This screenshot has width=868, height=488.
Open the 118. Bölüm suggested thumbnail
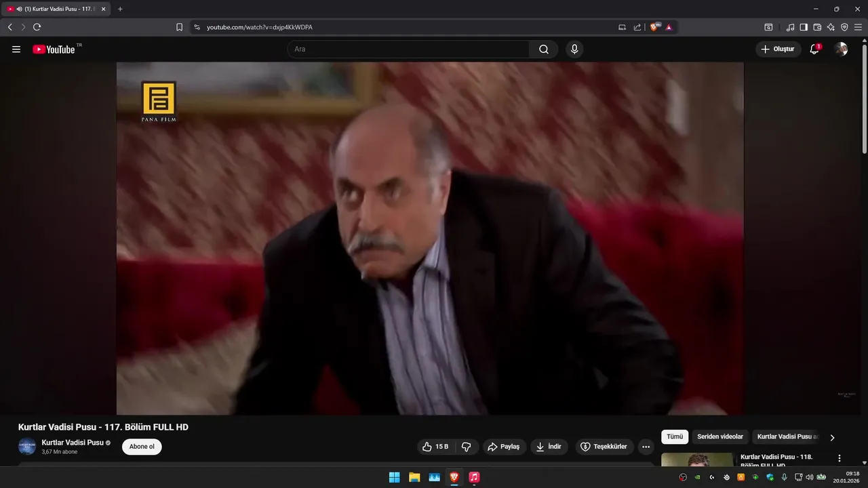pyautogui.click(x=697, y=460)
